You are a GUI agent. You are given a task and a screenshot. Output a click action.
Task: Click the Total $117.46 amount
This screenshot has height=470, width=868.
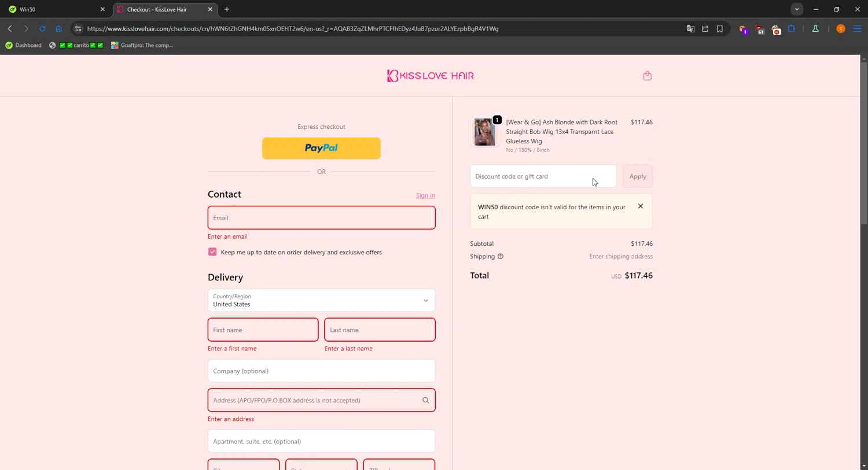coord(639,276)
